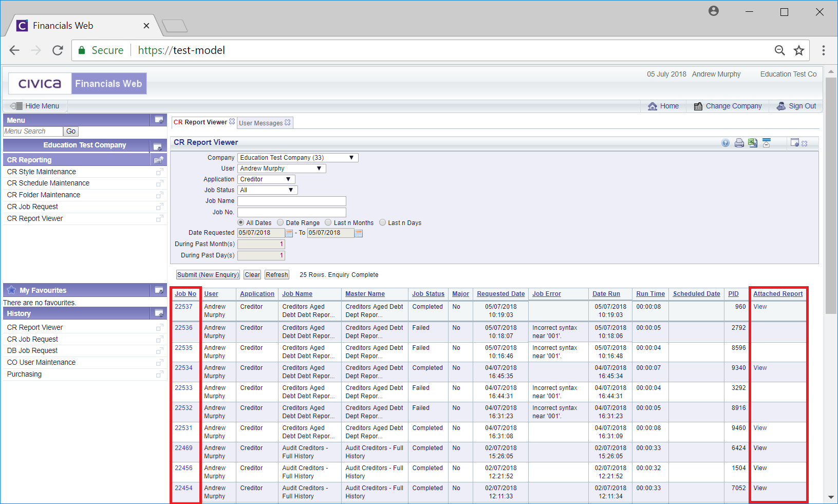
Task: Print the report list with printer icon
Action: click(x=739, y=143)
